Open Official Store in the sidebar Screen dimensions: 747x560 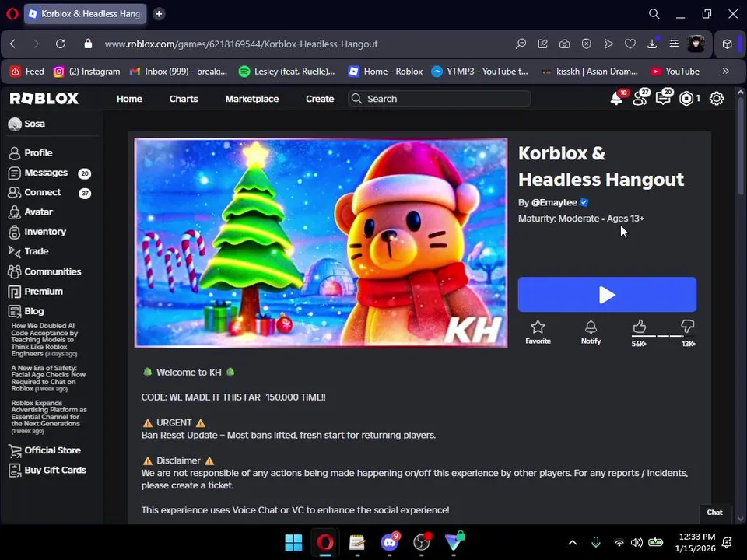(x=52, y=450)
